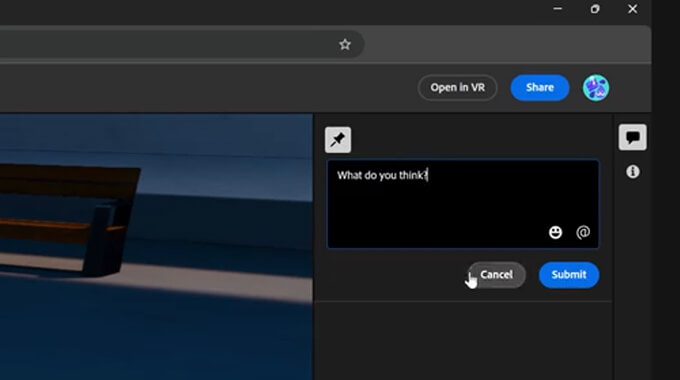Click the Open in VR button

[x=457, y=88]
